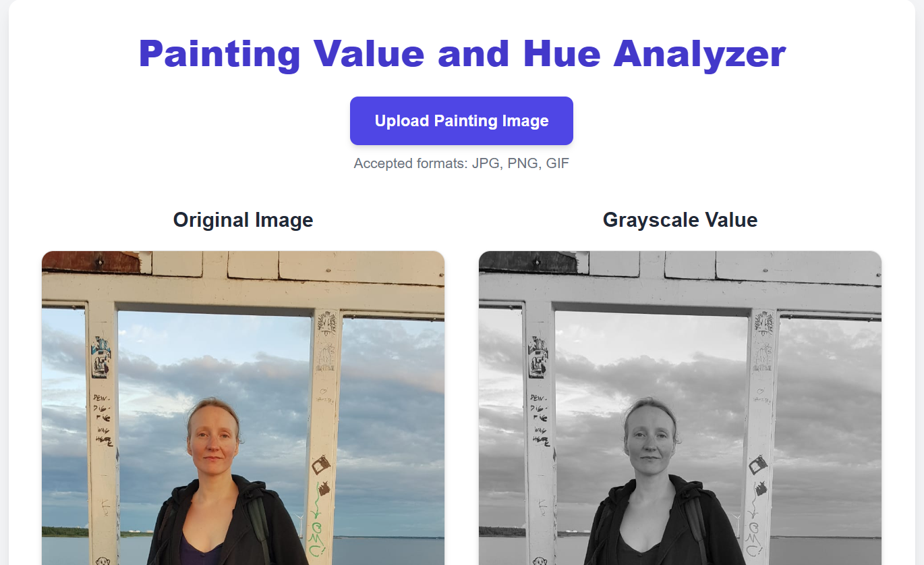Screen dimensions: 924x565
Task: Click the handwritten text on the grayscale left pillar
Action: 540,419
